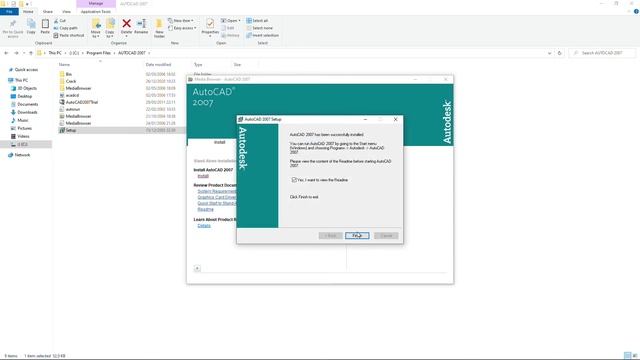Open the Move to dropdown
Screen dimensions: 640x360
96,28
